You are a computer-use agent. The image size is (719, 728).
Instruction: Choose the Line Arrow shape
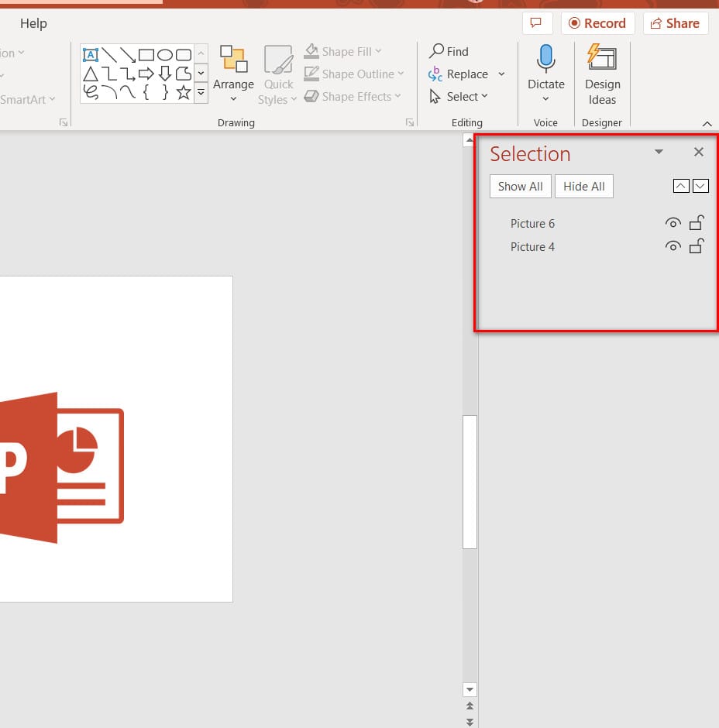coord(128,55)
